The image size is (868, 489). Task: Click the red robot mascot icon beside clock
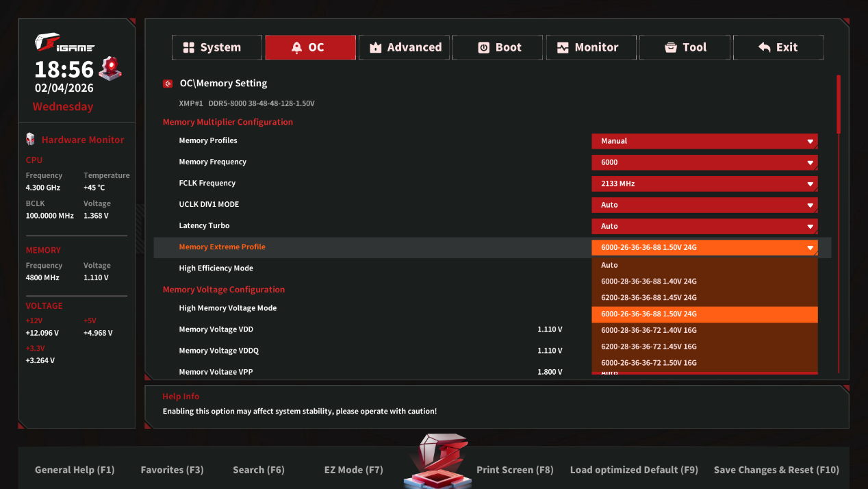click(x=110, y=68)
